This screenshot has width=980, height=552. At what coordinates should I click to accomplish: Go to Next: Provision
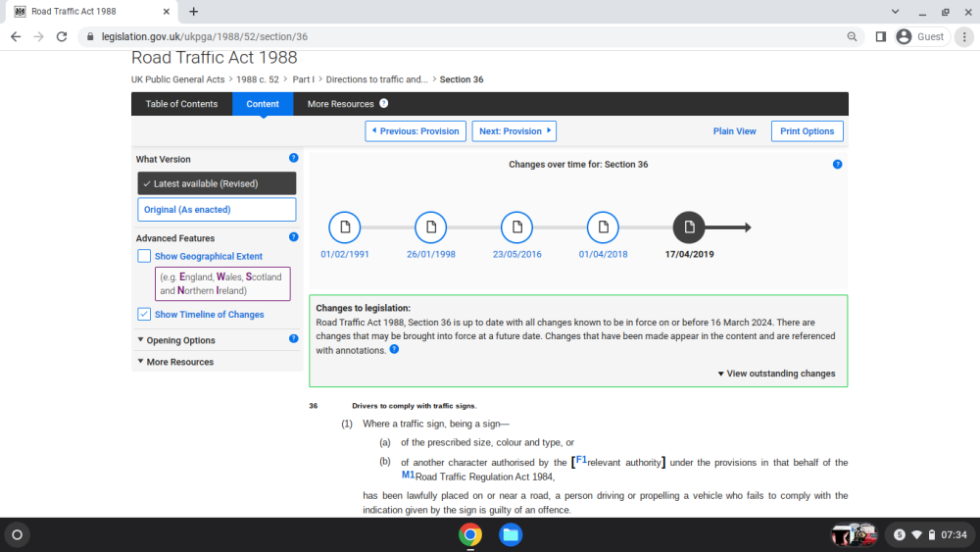click(514, 131)
